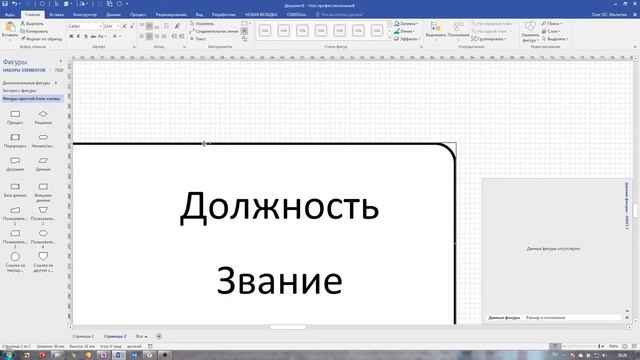Open Линия line dropdown

point(404,31)
